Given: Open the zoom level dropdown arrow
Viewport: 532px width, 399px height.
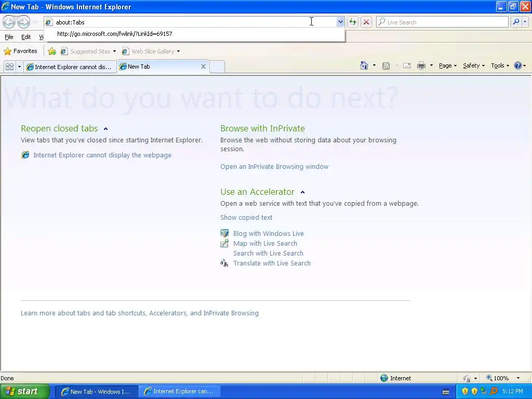Looking at the screenshot, I should coord(518,378).
